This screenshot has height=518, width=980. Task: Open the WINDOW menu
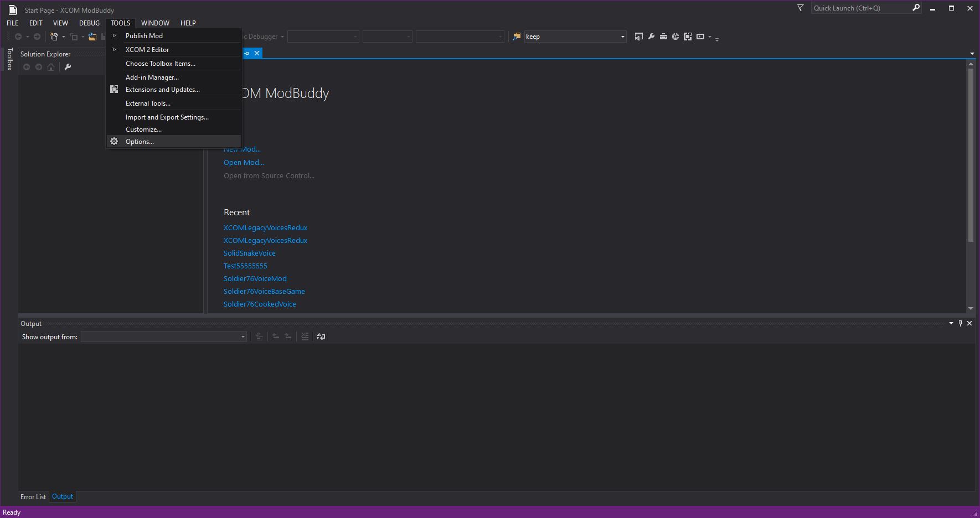(x=155, y=23)
